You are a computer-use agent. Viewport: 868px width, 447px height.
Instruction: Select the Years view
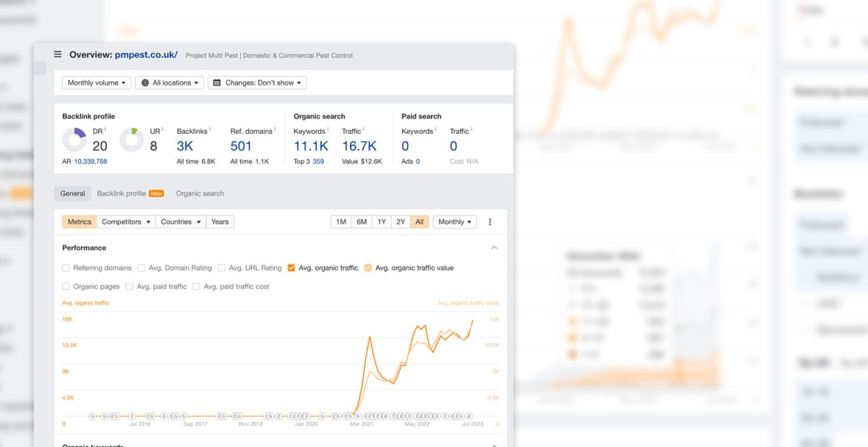[x=220, y=222]
